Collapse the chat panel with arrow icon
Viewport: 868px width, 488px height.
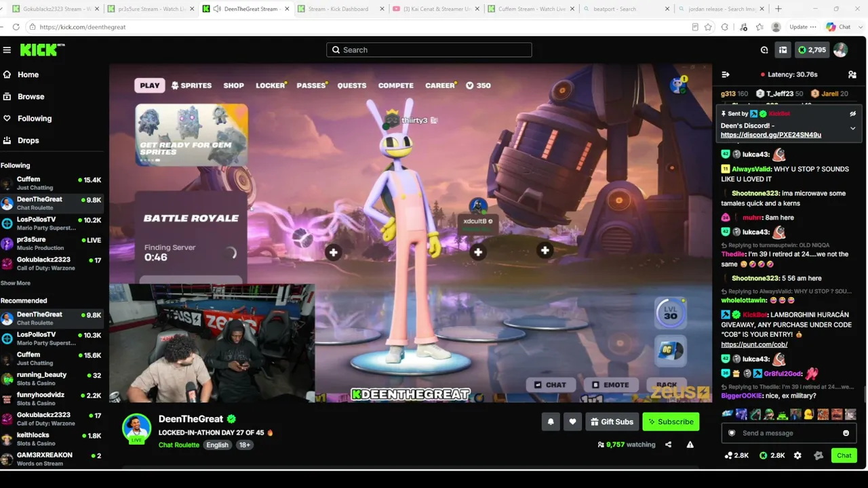point(726,75)
